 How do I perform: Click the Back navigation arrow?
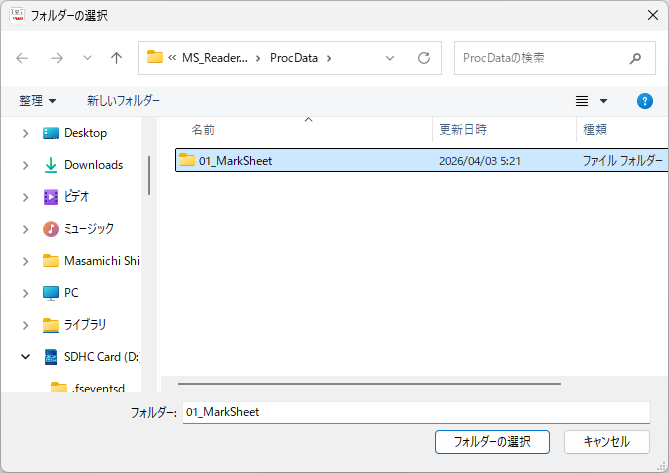click(x=22, y=58)
